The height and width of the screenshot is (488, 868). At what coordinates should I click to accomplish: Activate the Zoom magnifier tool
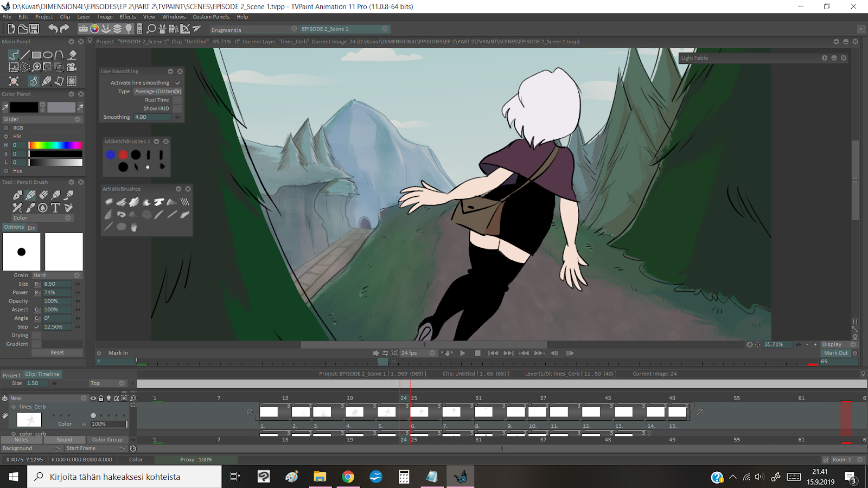click(36, 67)
